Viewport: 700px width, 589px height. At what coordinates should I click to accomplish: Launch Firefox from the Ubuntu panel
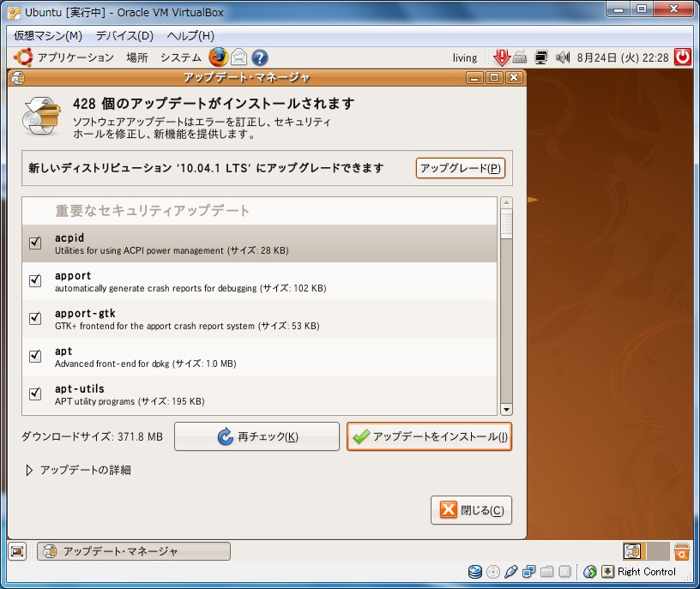(x=218, y=57)
